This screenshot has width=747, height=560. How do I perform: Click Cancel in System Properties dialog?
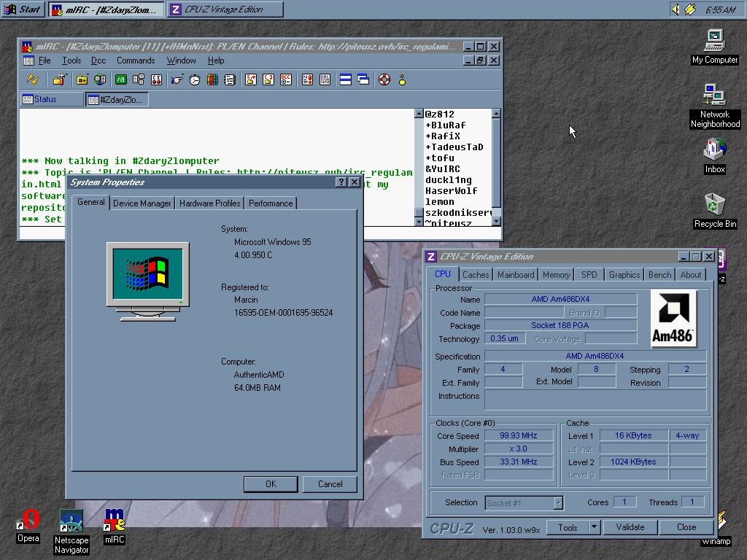[x=330, y=484]
